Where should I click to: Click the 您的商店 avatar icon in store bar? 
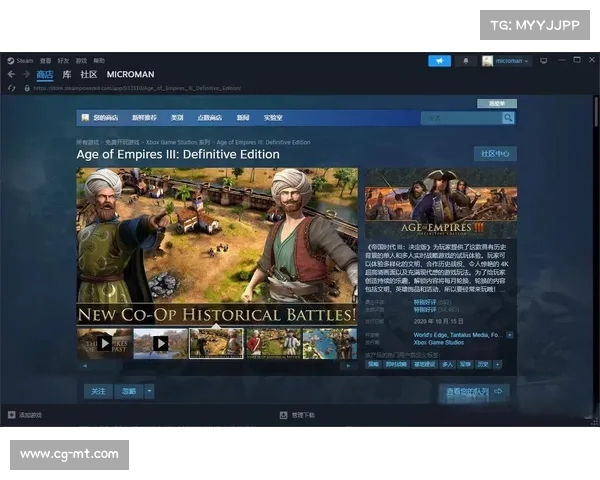(x=85, y=117)
